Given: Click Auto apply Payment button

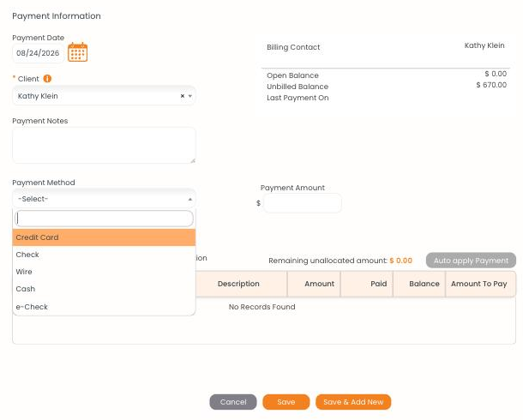Looking at the screenshot, I should 471,261.
